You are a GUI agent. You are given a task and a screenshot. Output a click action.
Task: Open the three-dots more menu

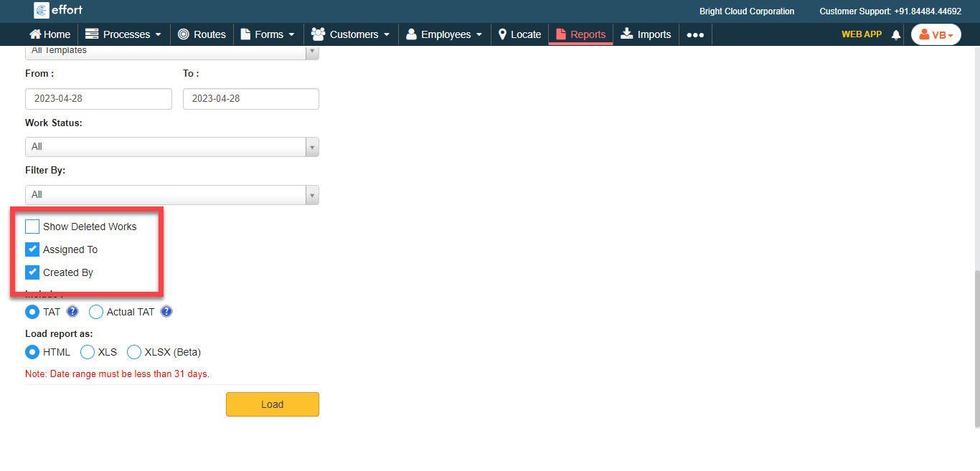coord(695,34)
